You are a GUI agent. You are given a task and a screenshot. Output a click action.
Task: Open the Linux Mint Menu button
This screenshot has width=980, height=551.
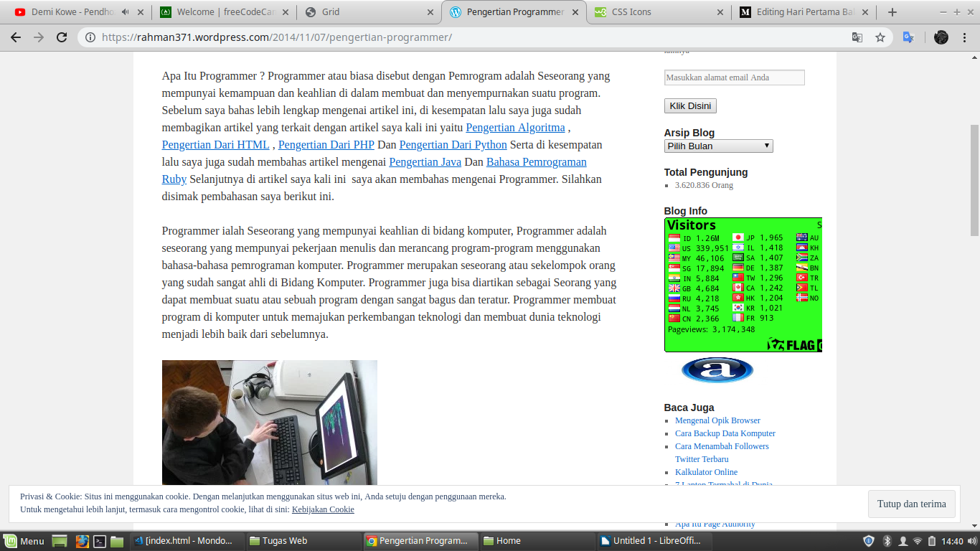24,541
